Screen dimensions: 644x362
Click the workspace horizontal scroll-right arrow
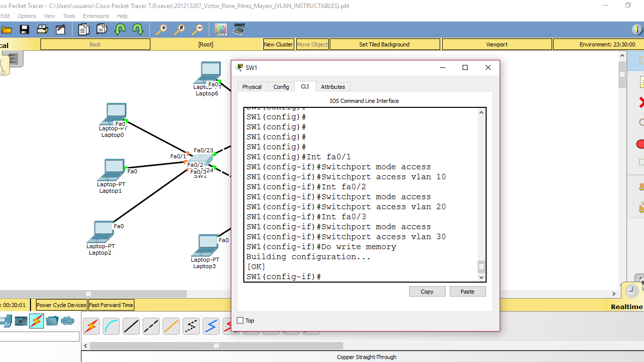(615, 294)
